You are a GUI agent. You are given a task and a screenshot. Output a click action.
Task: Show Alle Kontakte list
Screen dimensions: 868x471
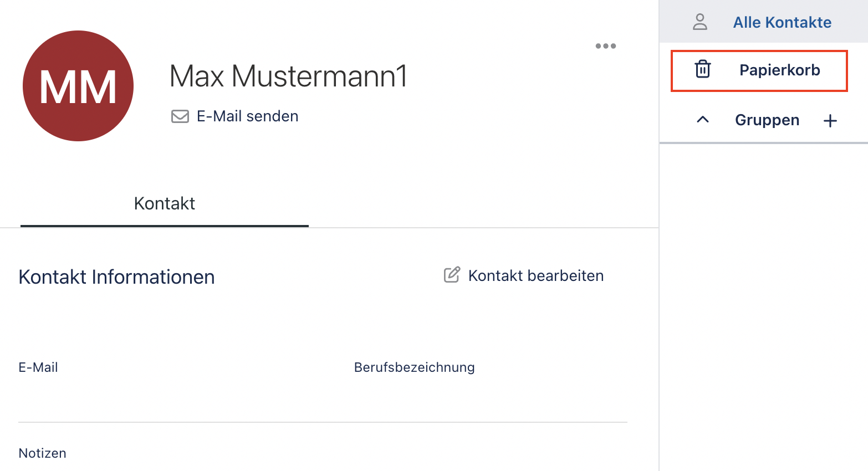click(x=763, y=22)
